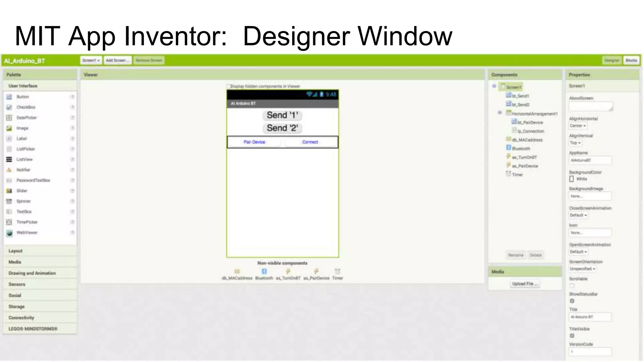Toggle the ShowStatusBar checkbox

coord(572,301)
